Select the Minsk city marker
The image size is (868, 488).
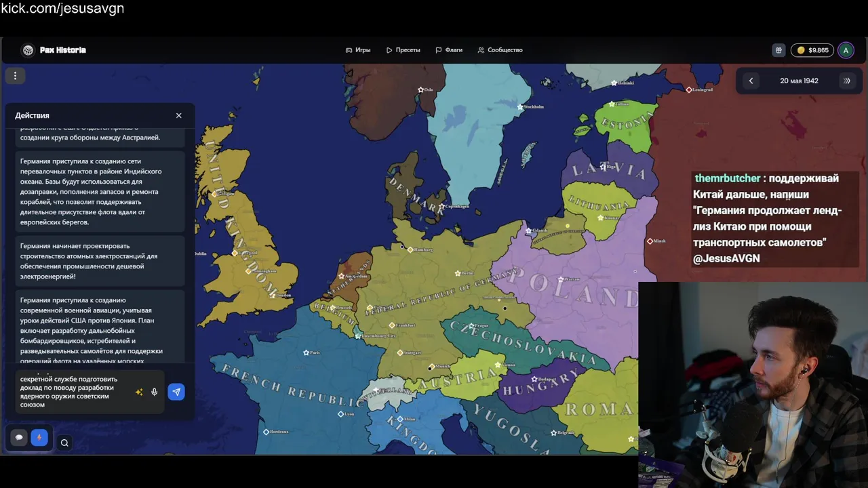650,241
